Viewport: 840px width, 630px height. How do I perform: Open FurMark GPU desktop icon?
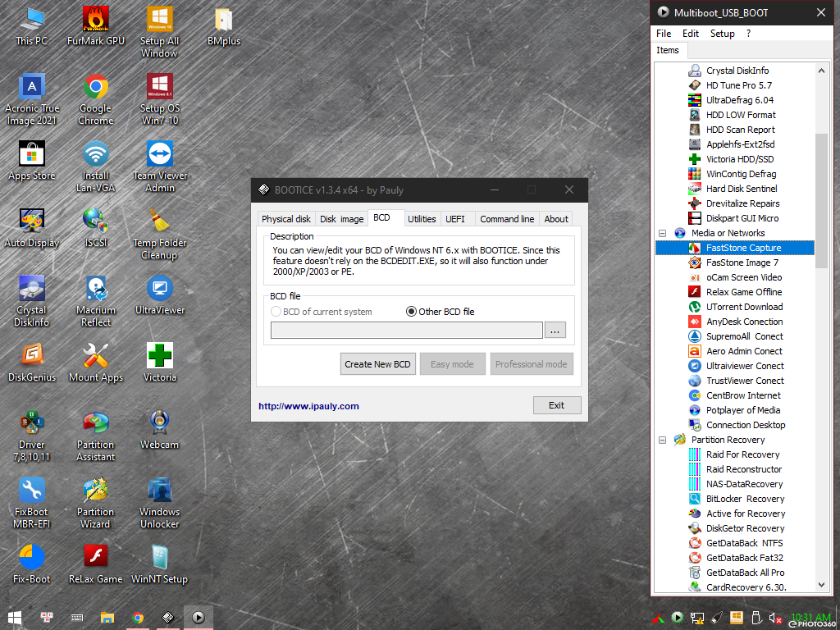[96, 27]
